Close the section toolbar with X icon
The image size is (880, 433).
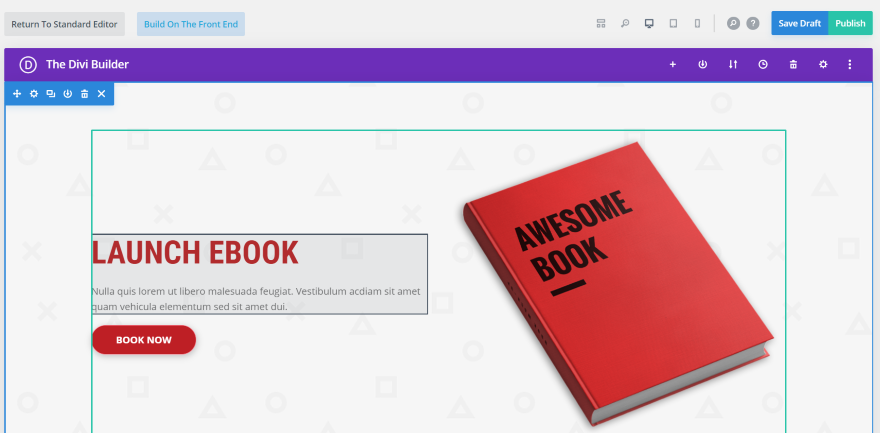point(101,94)
